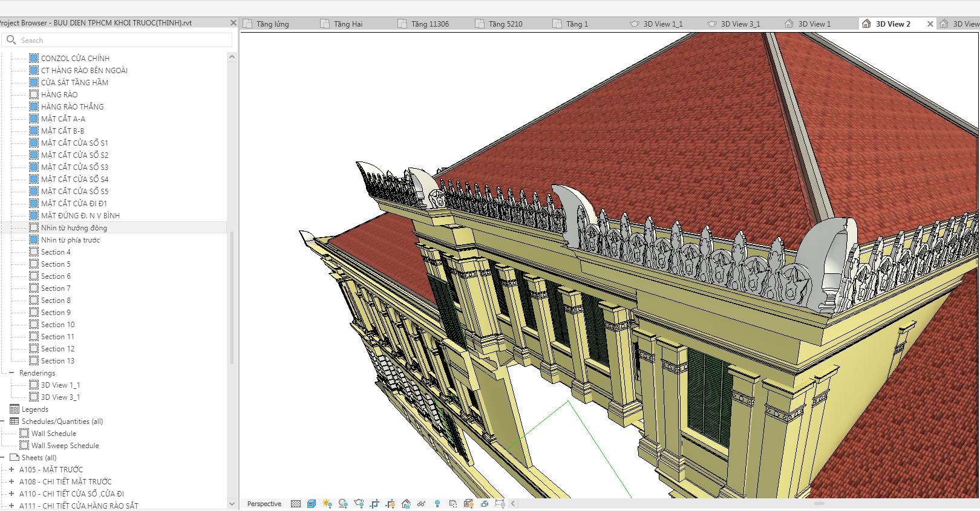Expand sheet A110 - CHI TIẾT CỬA SỔ
The width and height of the screenshot is (980, 511).
tap(11, 493)
